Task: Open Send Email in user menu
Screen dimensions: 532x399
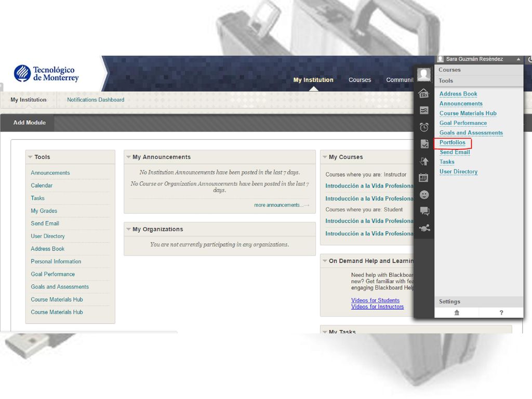Action: click(455, 152)
